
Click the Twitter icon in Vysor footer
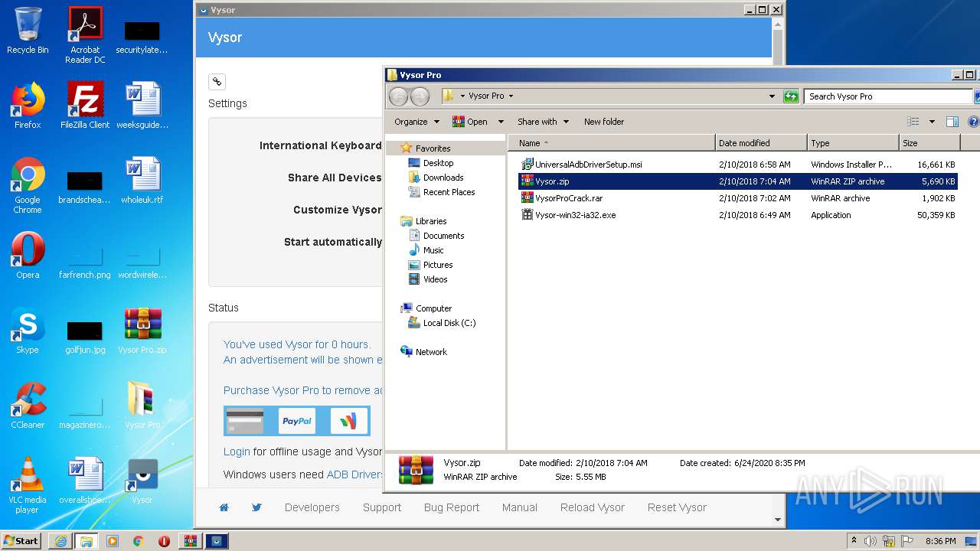[x=256, y=507]
